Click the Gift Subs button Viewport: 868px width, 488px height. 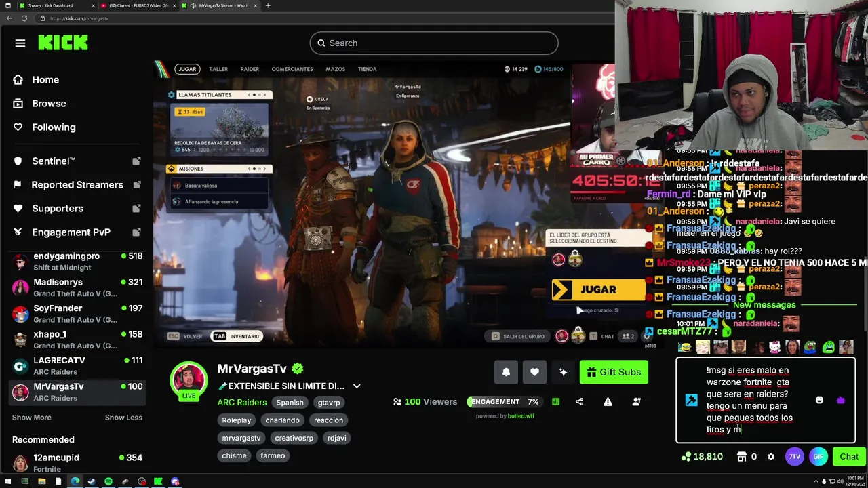pos(614,372)
